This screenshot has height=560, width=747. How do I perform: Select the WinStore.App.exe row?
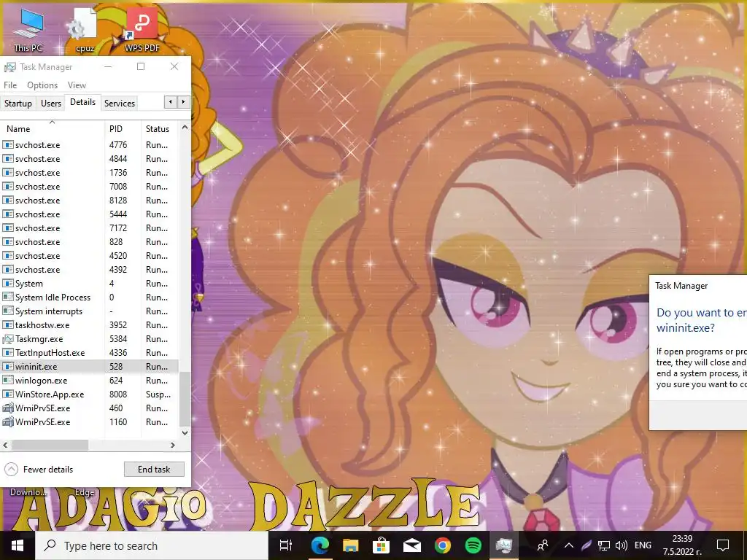coord(90,394)
